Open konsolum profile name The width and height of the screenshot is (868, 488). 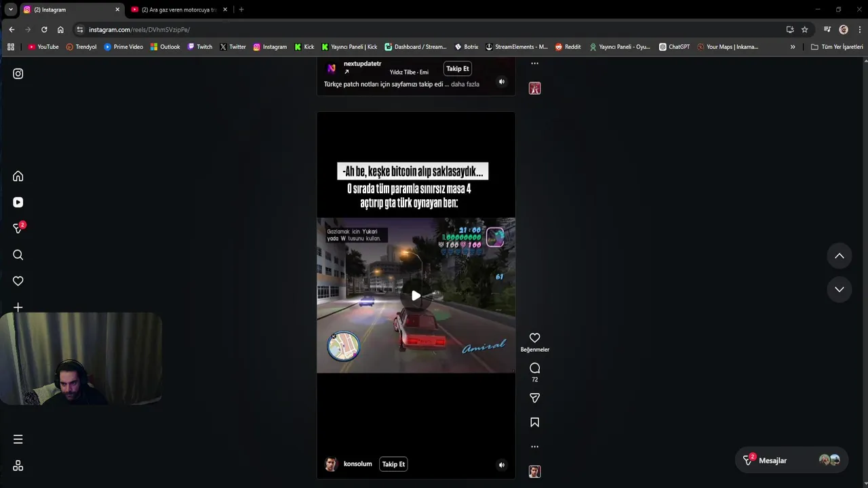(x=358, y=464)
